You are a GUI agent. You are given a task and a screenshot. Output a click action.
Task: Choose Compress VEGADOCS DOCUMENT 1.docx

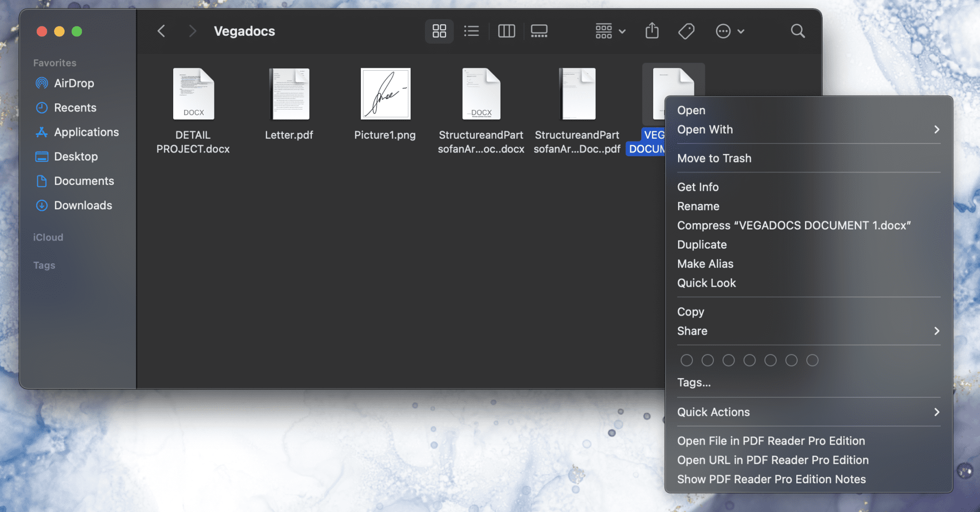coord(794,225)
